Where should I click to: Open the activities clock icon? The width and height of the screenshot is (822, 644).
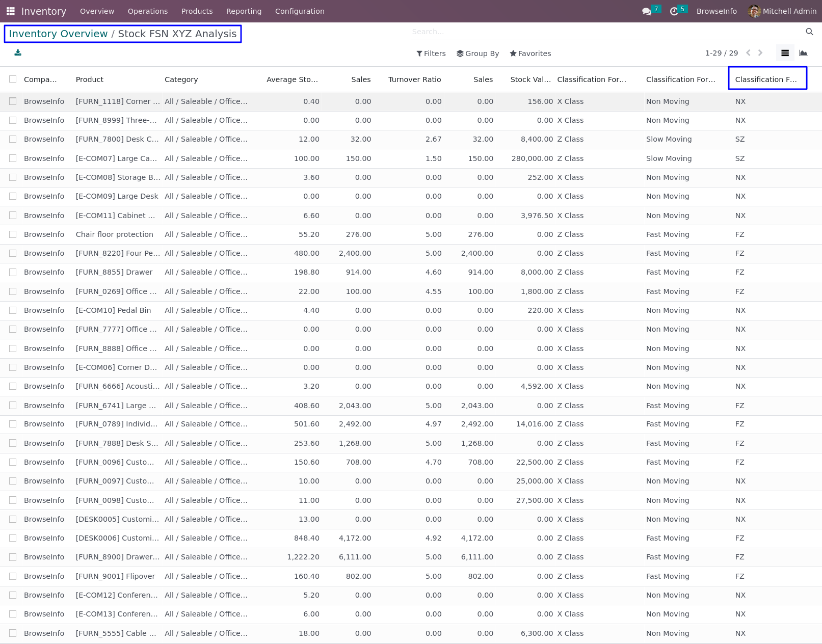point(674,11)
